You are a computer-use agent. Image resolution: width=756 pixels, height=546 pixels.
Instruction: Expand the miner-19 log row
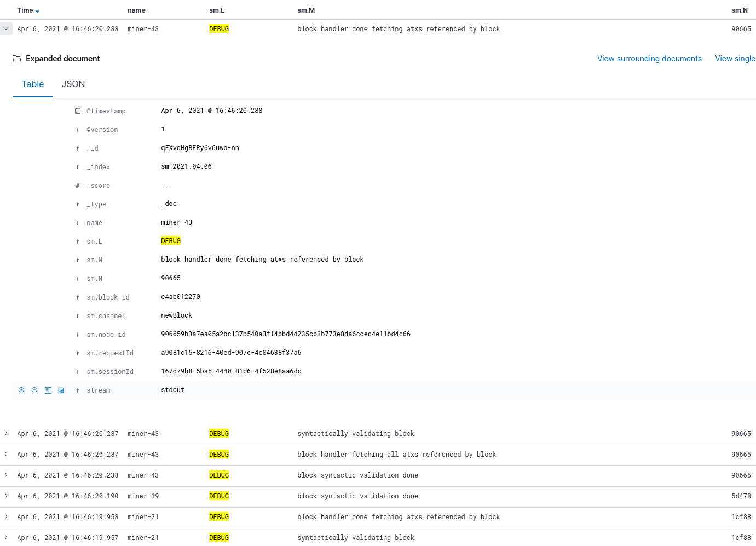6,496
